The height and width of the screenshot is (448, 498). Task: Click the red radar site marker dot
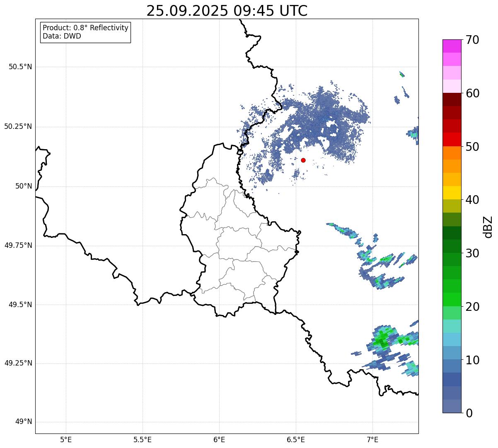(x=303, y=160)
